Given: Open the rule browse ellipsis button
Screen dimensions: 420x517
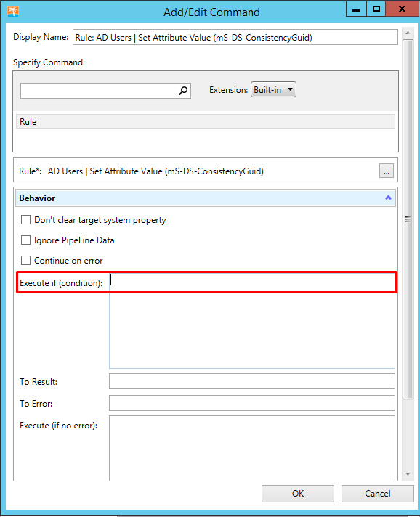Looking at the screenshot, I should (387, 171).
